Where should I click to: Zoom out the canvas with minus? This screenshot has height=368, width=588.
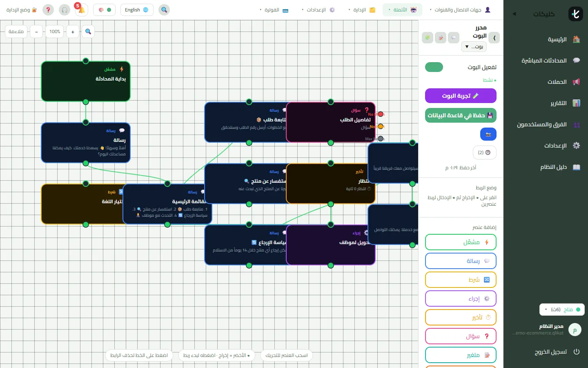tap(36, 31)
